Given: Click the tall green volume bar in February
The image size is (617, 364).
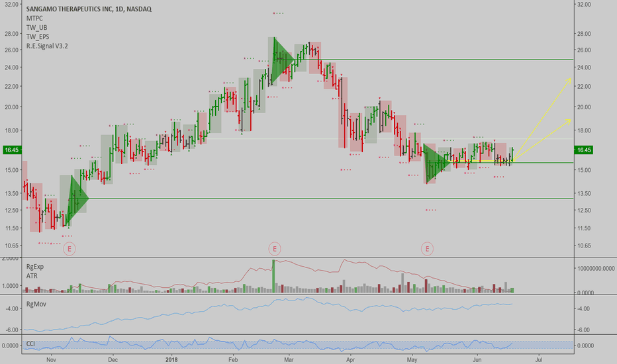Looking at the screenshot, I should [x=273, y=276].
